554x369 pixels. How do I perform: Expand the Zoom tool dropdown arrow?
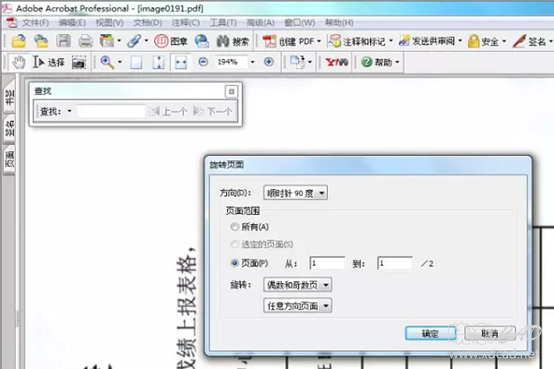point(120,62)
